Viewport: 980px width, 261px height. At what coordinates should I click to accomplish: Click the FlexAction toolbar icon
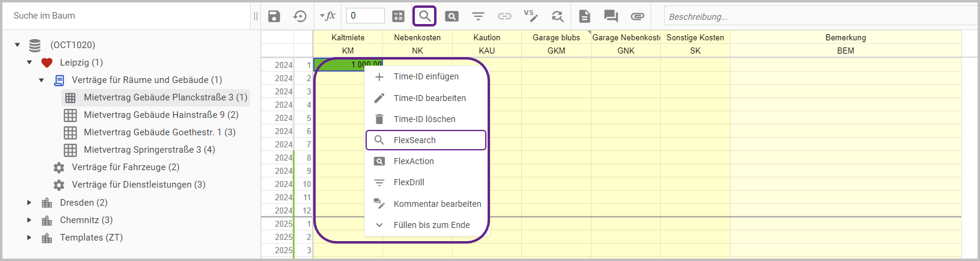tap(452, 16)
